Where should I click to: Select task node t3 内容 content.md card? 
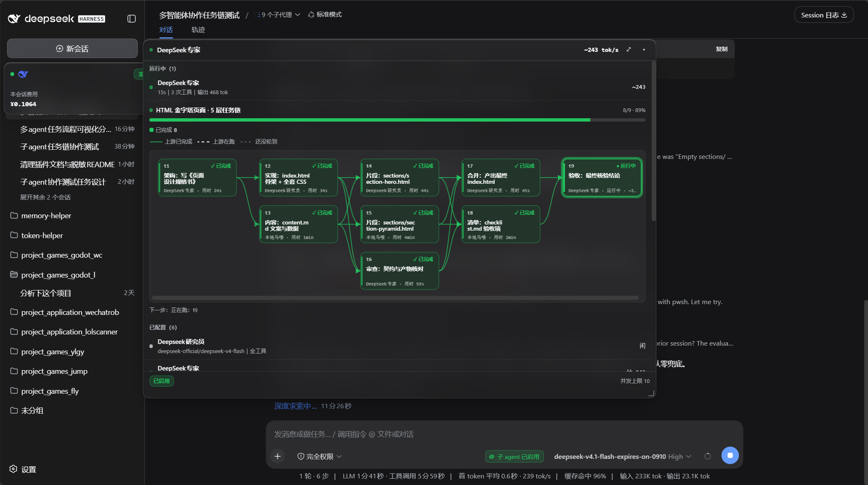point(298,224)
